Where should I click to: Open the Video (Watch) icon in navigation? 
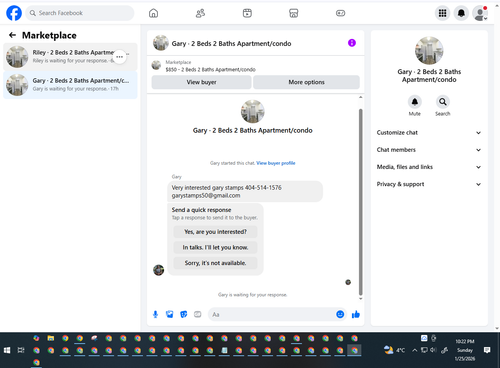click(247, 13)
